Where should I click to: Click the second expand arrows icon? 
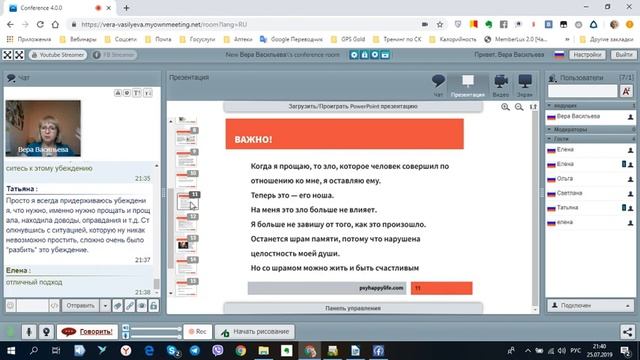click(x=19, y=55)
